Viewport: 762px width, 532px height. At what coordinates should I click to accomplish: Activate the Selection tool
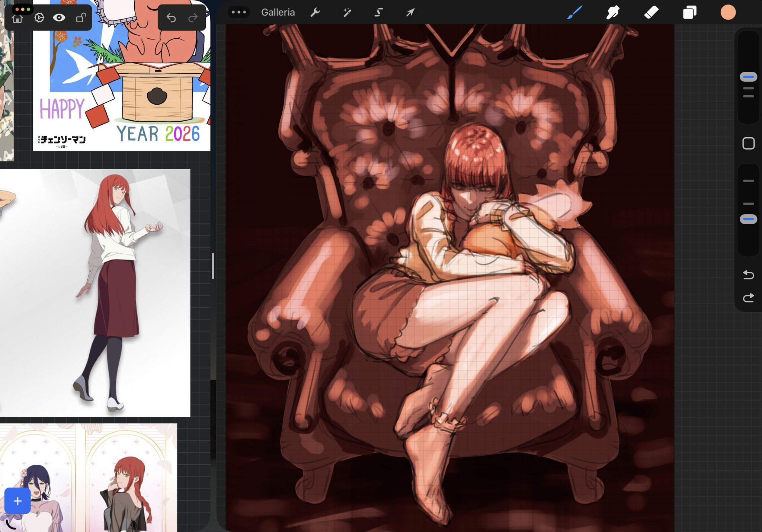click(x=378, y=12)
